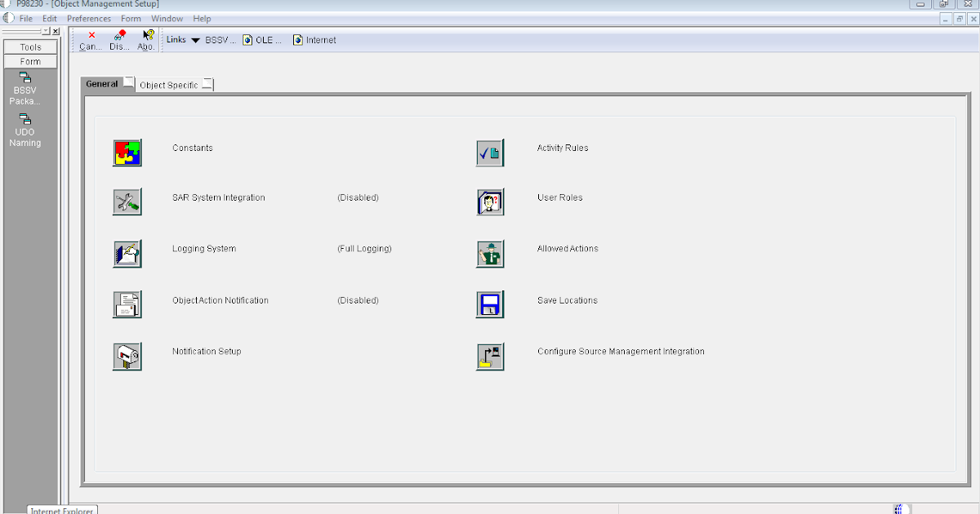The width and height of the screenshot is (980, 514).
Task: Open the User Roles icon
Action: [490, 202]
